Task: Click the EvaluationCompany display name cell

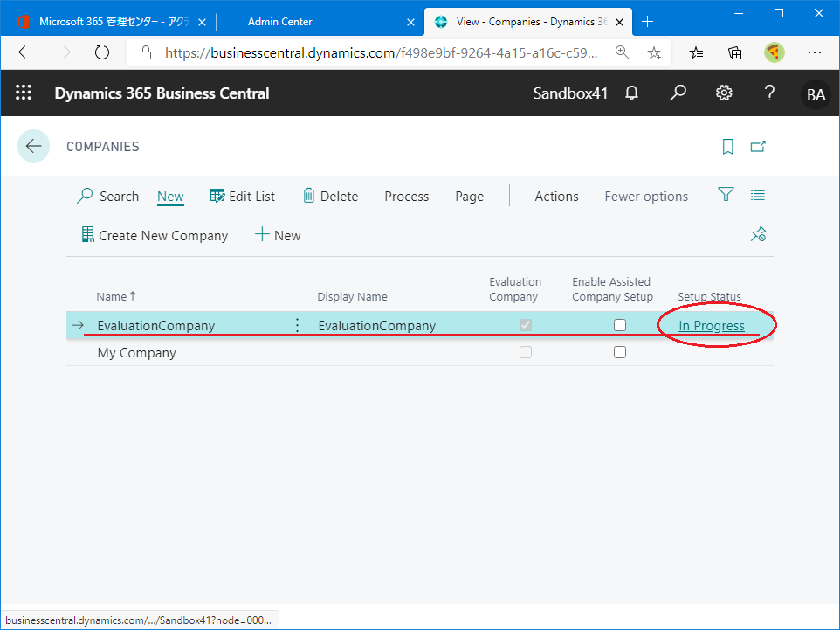Action: coord(376,325)
